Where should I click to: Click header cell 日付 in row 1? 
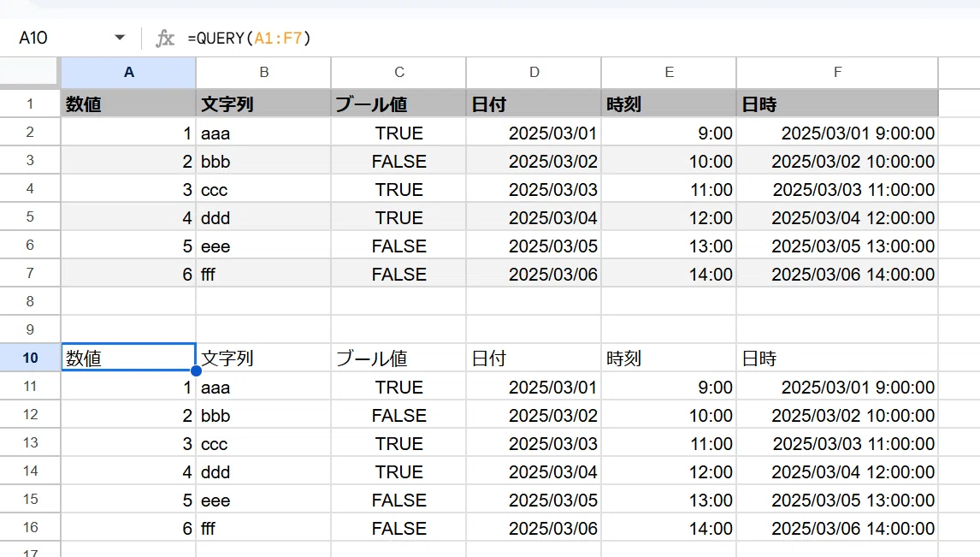(x=534, y=104)
